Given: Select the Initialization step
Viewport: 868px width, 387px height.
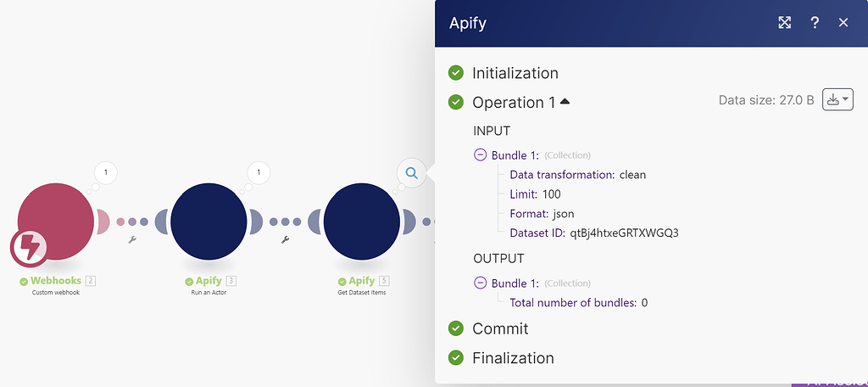Looking at the screenshot, I should [515, 73].
